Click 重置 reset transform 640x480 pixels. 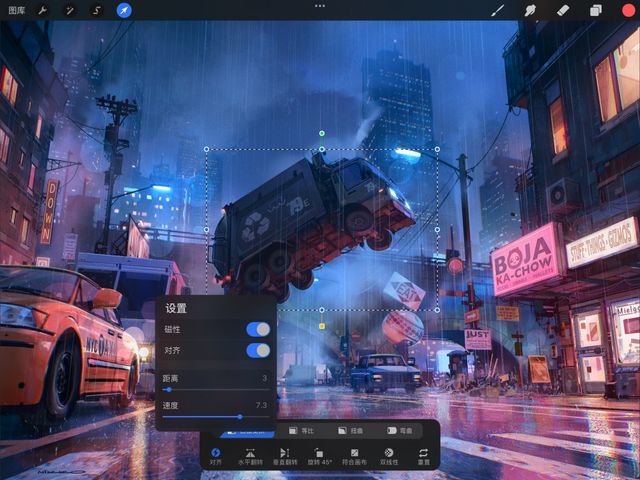pos(423,456)
